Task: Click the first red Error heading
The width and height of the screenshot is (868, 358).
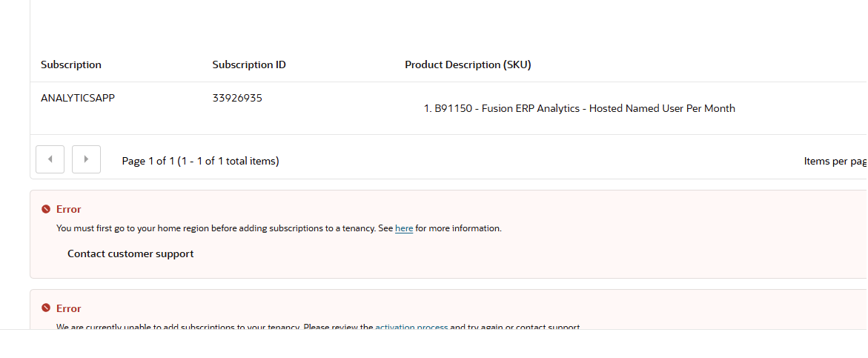Action: (69, 209)
